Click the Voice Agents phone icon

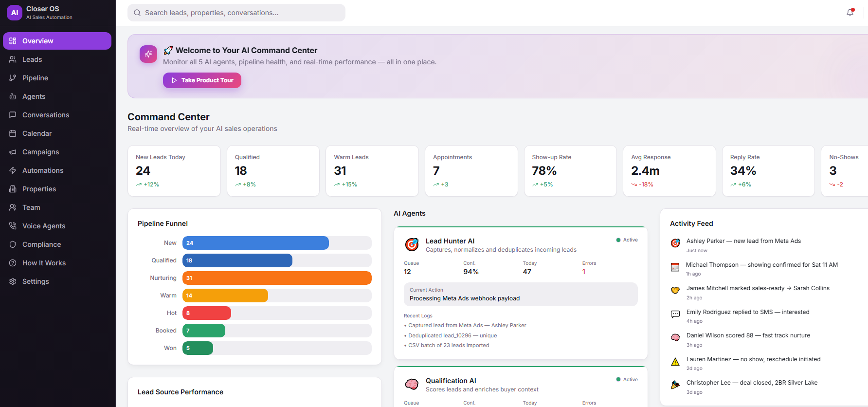pos(13,226)
